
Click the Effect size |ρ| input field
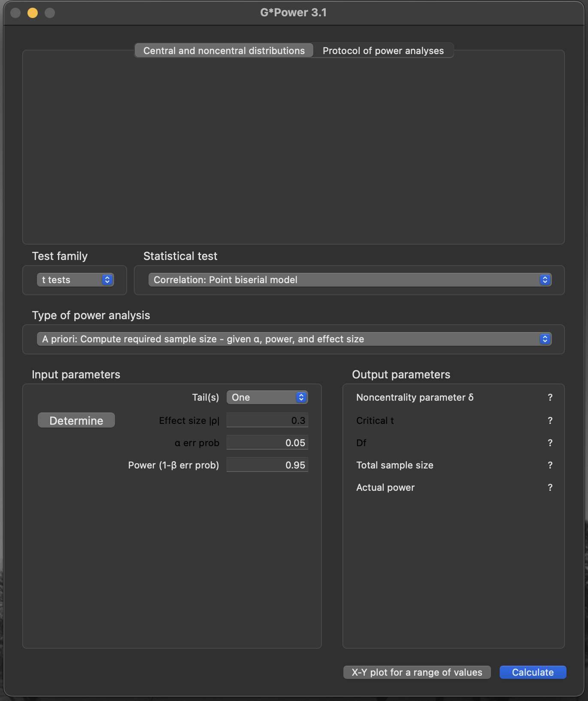click(x=267, y=420)
